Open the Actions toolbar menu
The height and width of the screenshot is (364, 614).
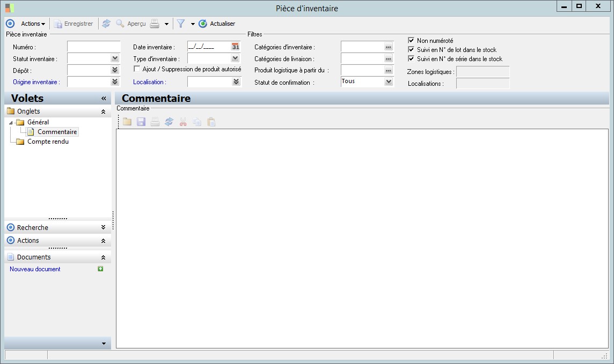click(x=33, y=24)
